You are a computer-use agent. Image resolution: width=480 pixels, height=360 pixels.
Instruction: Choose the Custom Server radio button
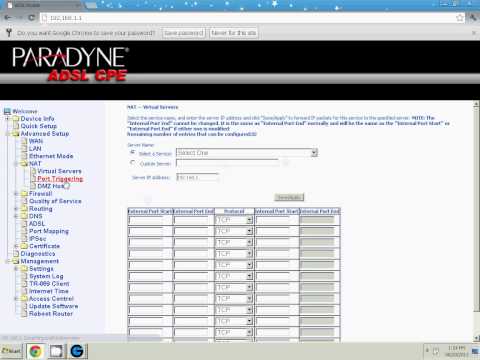133,163
